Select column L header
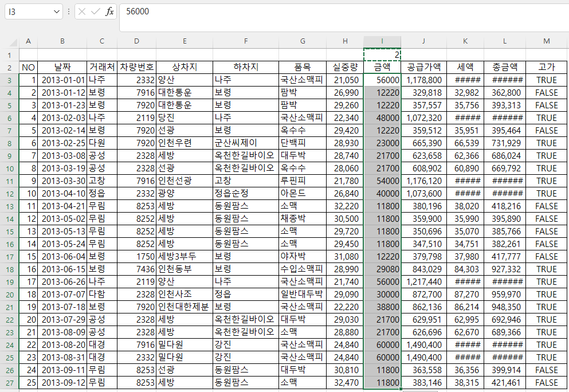Viewport: 569px width, 392px height. click(505, 41)
